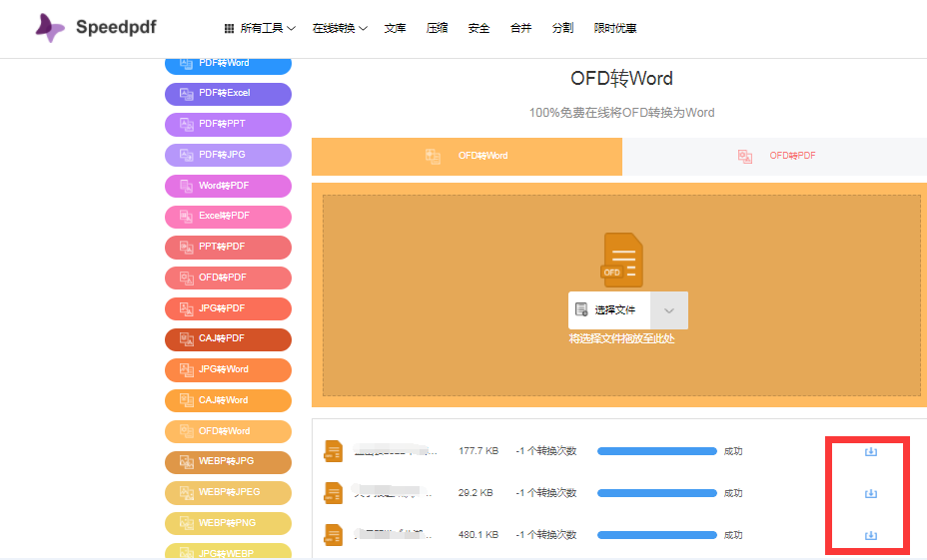Select the 合并 menu item
The image size is (927, 560).
(520, 28)
